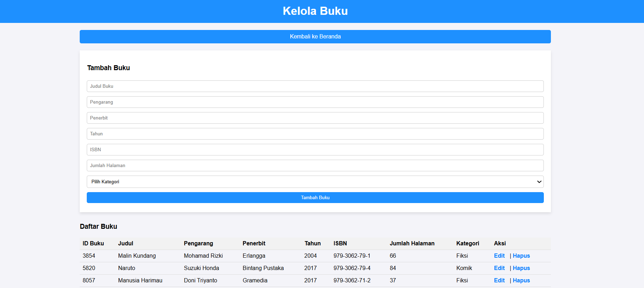Click the Jumlah Halaman column header
Screen dimensions: 644x288
click(412, 243)
